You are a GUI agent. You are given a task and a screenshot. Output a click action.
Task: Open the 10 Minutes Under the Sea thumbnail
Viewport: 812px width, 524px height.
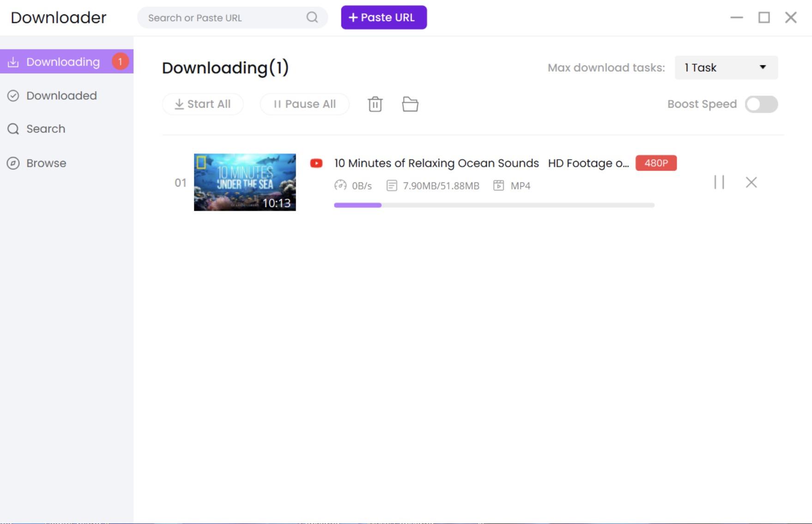[x=245, y=183]
